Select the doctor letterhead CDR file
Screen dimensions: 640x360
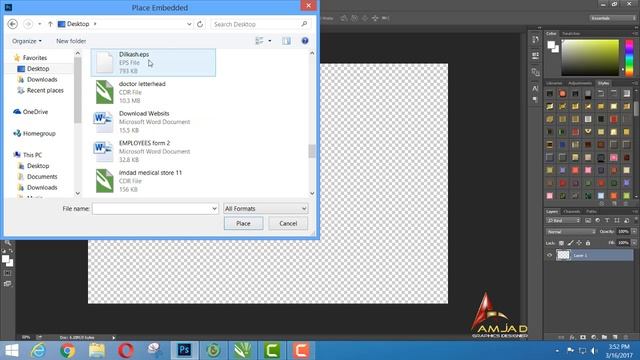pos(153,92)
